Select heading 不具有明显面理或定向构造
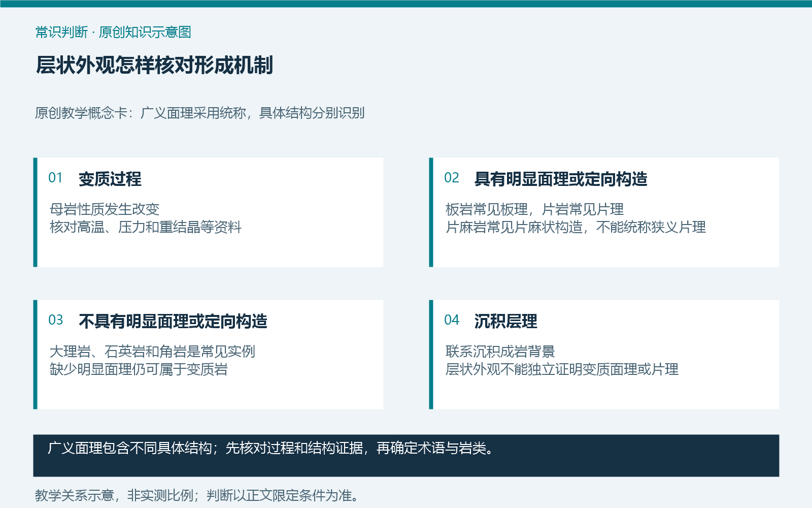Screen dimensions: 812x508 [x=173, y=321]
